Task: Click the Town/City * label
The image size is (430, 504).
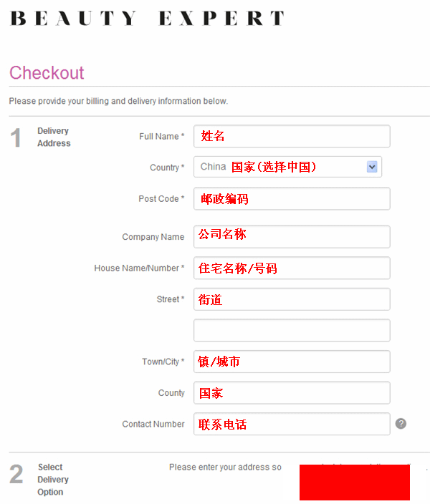Action: point(163,362)
